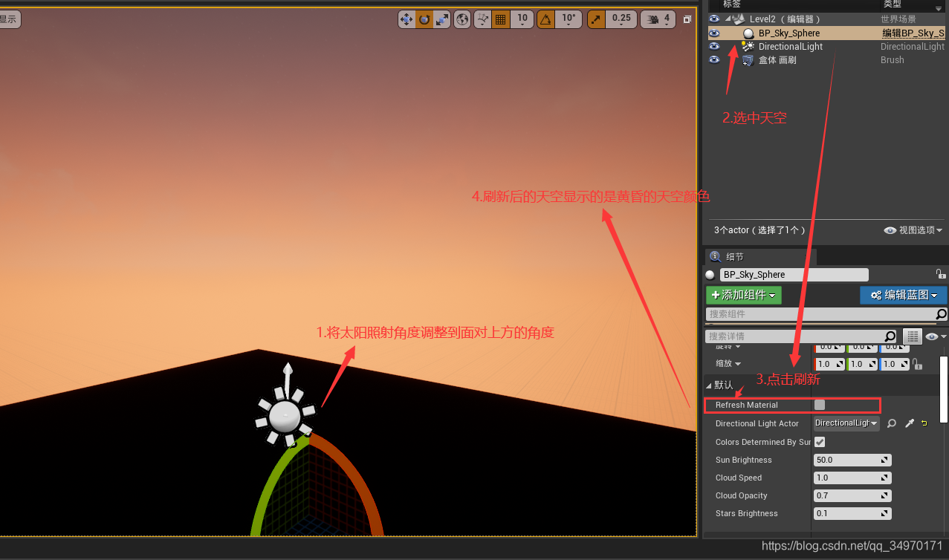Toggle world/local coordinate system globe

tap(462, 19)
